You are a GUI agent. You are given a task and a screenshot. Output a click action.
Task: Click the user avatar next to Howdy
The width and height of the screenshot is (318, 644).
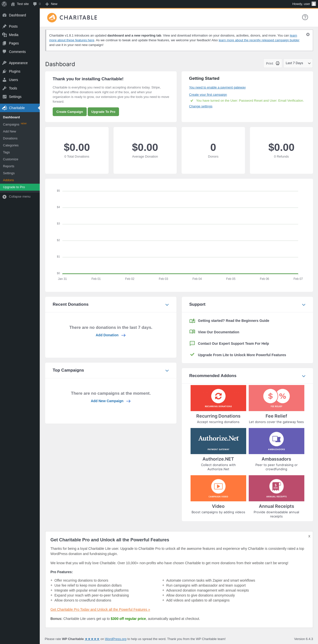(314, 4)
